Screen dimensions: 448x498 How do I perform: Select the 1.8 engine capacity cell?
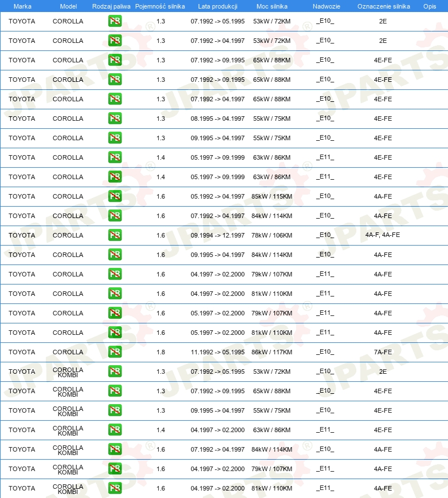tap(160, 352)
